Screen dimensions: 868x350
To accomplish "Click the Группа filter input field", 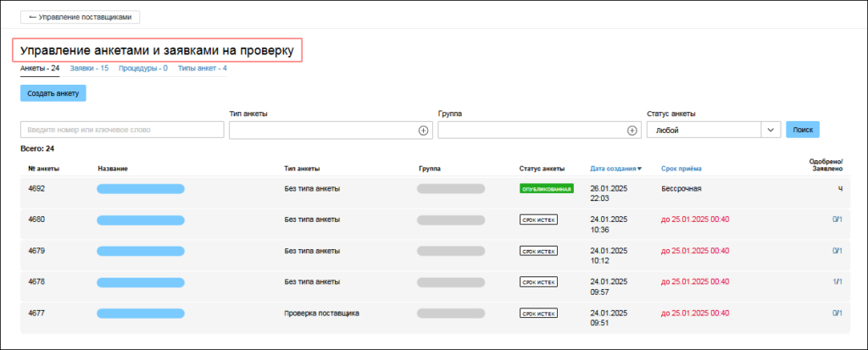I will (x=530, y=131).
